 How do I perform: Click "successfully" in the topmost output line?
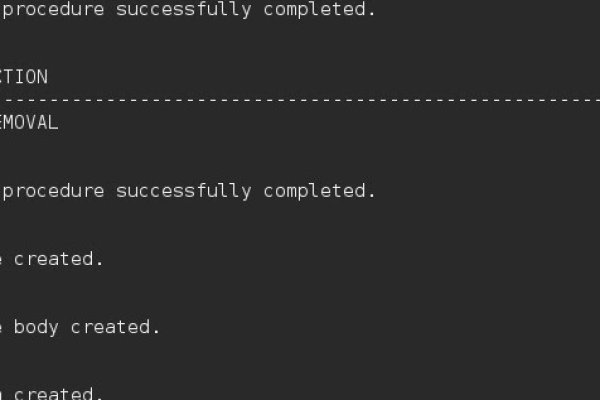(184, 11)
